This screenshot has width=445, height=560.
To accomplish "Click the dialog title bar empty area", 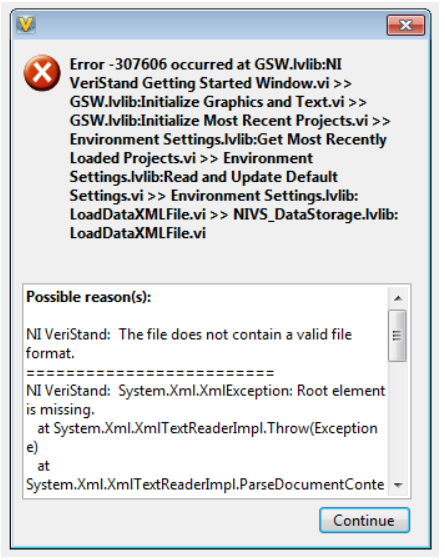I will pos(211,25).
